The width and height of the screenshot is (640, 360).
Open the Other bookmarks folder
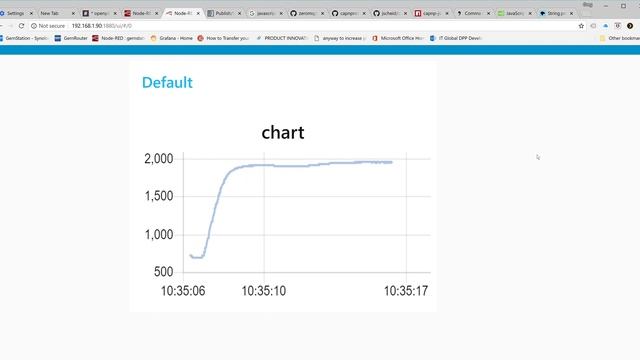coord(620,38)
